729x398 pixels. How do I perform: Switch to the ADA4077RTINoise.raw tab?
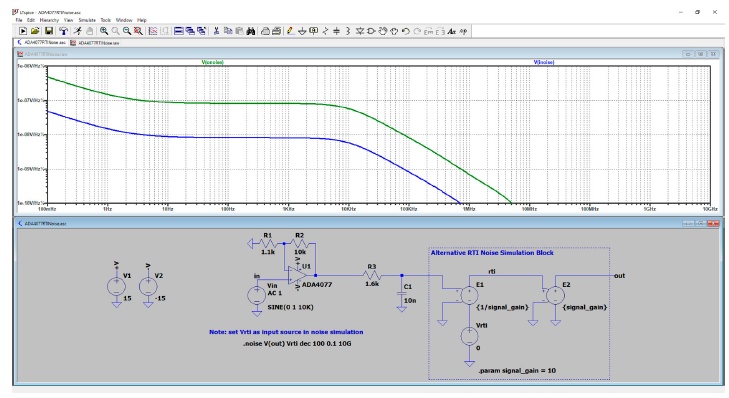(95, 43)
